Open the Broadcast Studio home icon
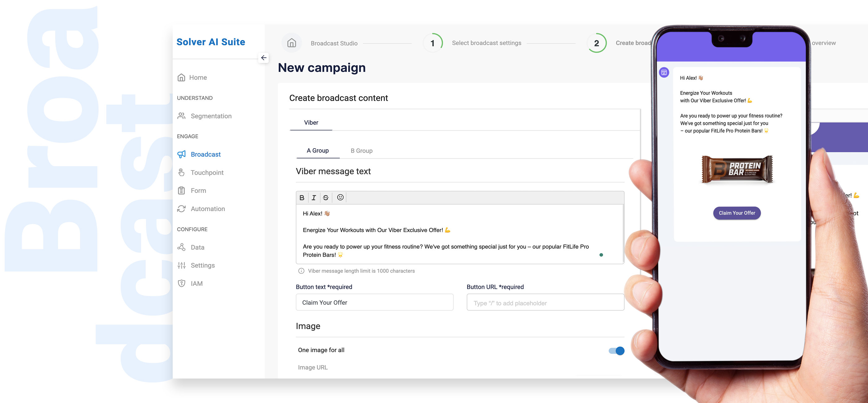 point(291,43)
